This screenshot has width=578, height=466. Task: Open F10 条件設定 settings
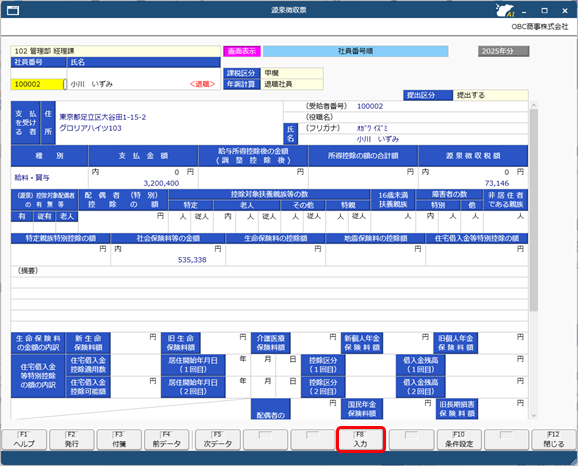point(459,439)
